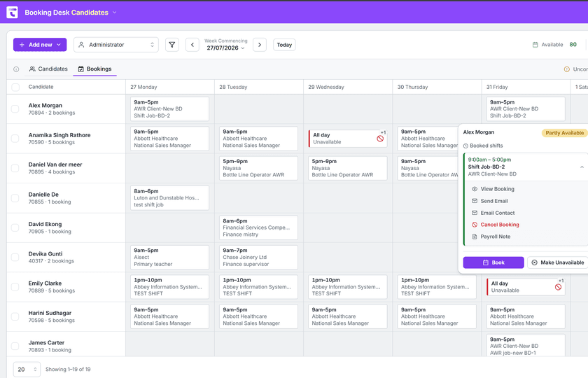The height and width of the screenshot is (378, 588).
Task: Open Harini Sudhagar's Wednesday Abbott Healthcare booking
Action: coord(348,316)
